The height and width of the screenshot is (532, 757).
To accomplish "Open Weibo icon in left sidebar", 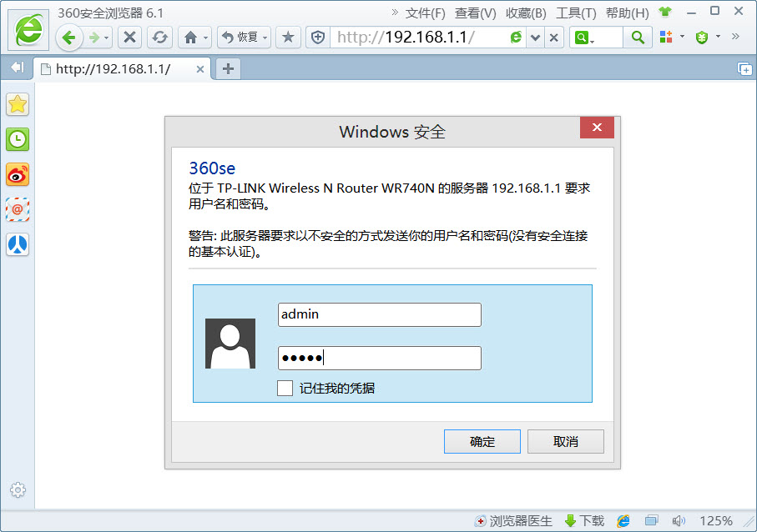I will [18, 174].
